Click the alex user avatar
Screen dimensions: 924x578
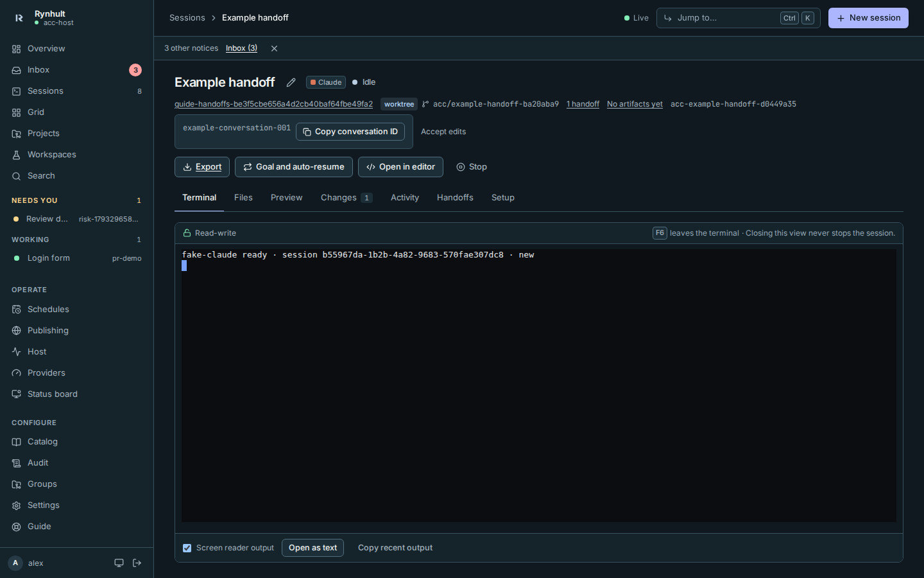pyautogui.click(x=15, y=563)
